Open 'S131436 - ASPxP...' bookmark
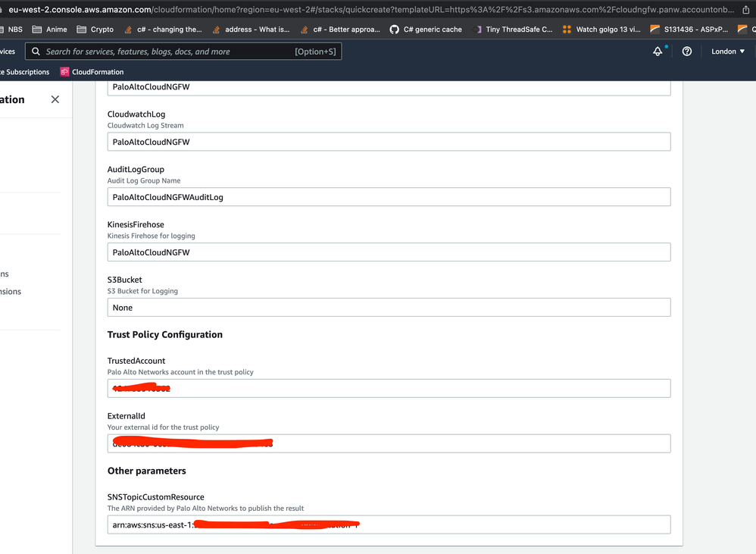Screen dimensions: 756x554 click(x=689, y=30)
